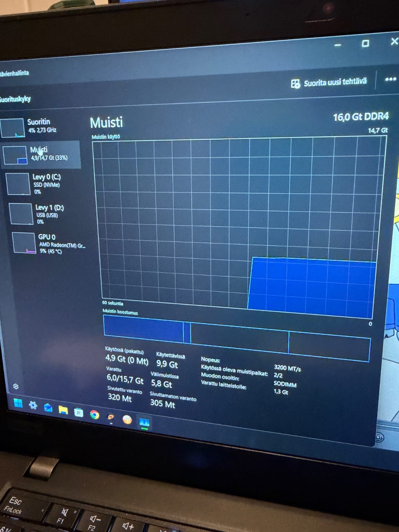Open the three-dot more options menu
Screen dimensions: 399x532
click(x=390, y=79)
